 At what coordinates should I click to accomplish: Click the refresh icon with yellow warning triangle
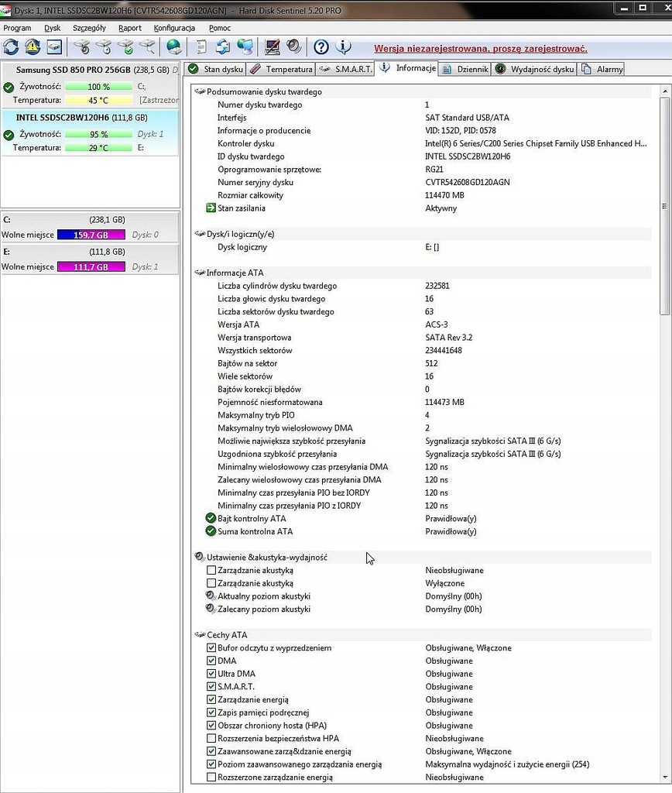[x=33, y=47]
